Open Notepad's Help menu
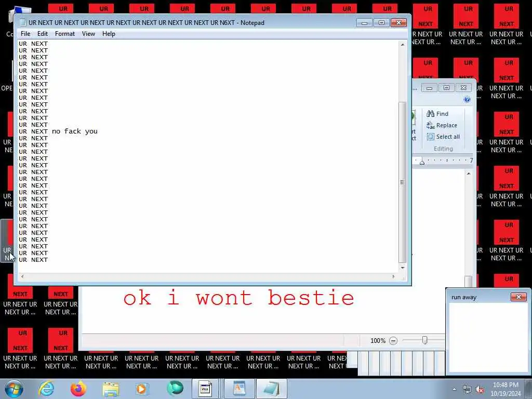The width and height of the screenshot is (532, 399). tap(109, 34)
